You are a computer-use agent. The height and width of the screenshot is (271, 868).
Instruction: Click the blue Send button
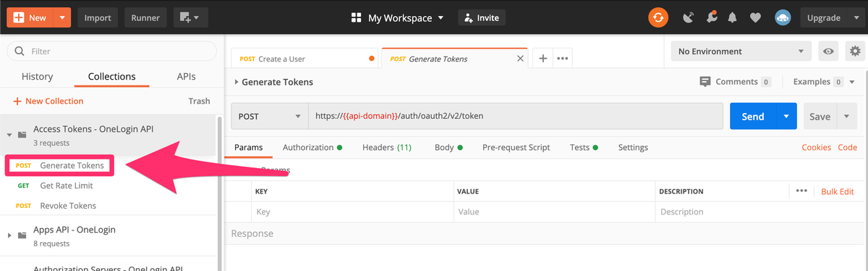coord(753,116)
